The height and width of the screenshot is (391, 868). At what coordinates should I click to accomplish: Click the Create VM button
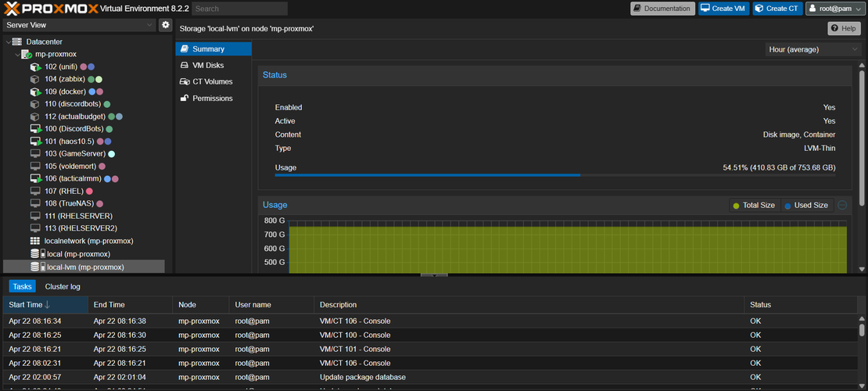(723, 9)
